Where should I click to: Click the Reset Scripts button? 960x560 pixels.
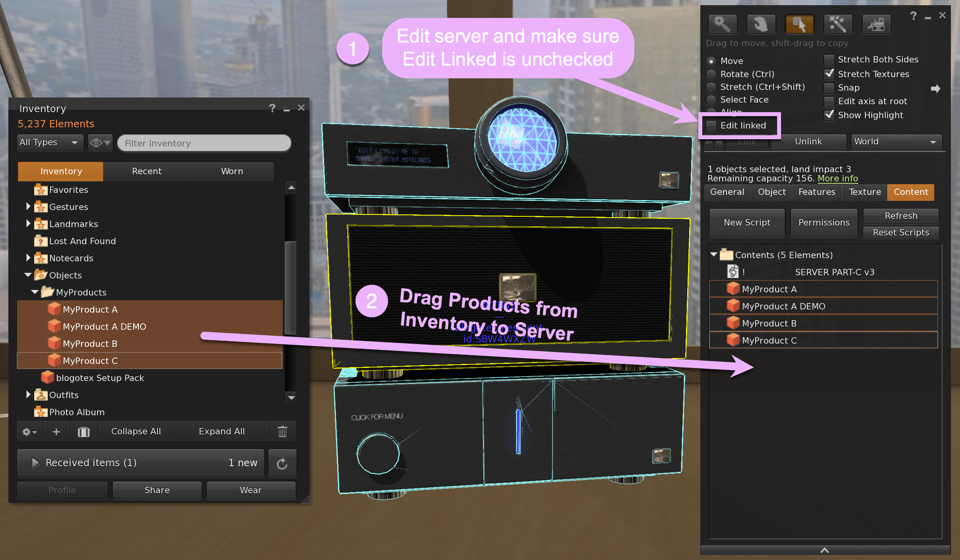pos(900,233)
